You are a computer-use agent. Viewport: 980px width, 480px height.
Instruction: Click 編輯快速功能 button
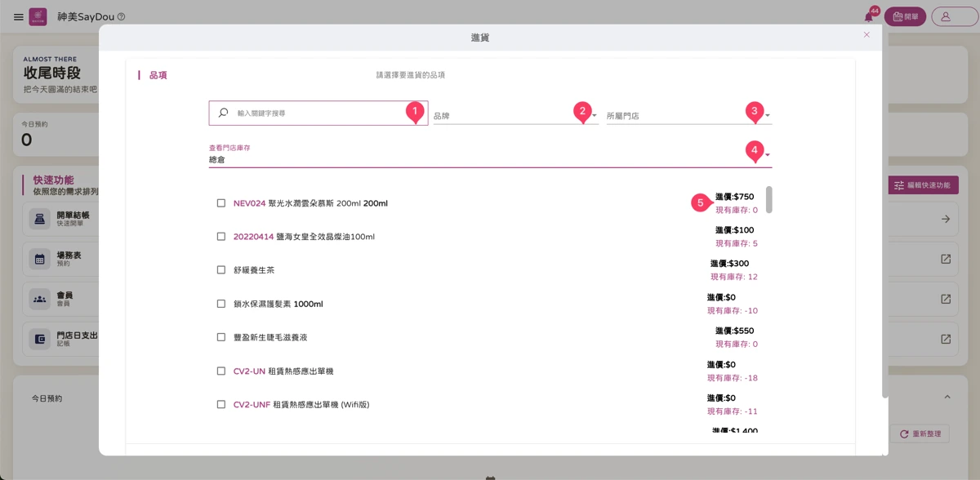[923, 185]
